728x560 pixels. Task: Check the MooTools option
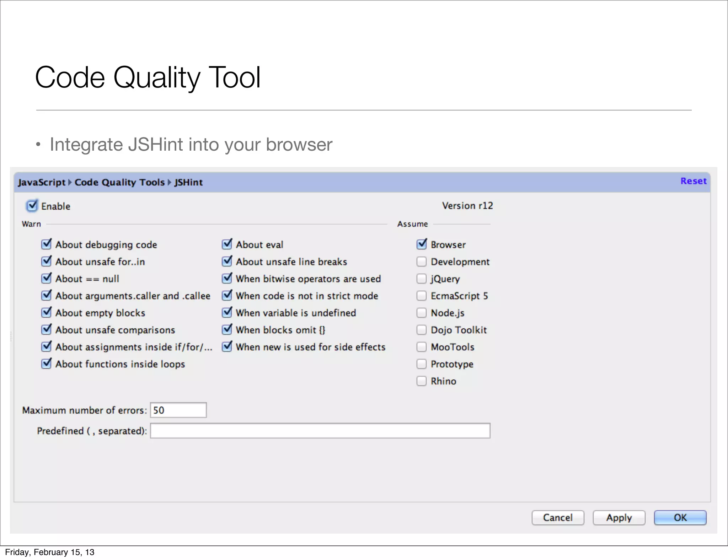[422, 347]
